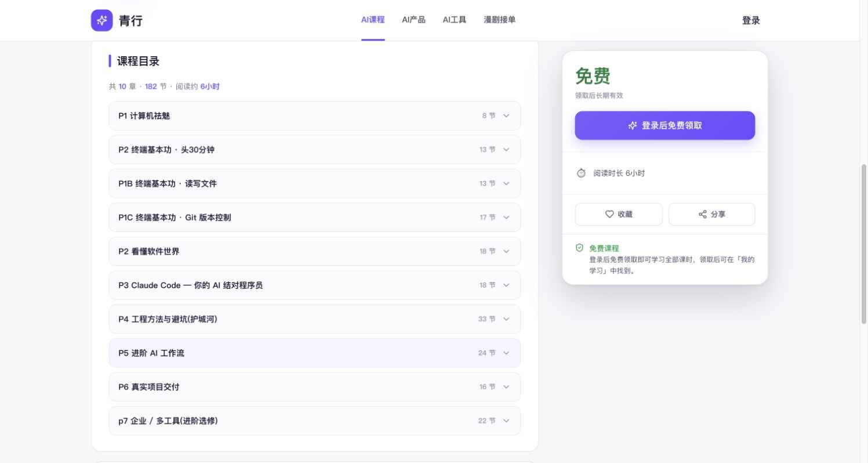The height and width of the screenshot is (463, 868).
Task: Expand chevron for P1C Git 版本控制
Action: click(506, 218)
